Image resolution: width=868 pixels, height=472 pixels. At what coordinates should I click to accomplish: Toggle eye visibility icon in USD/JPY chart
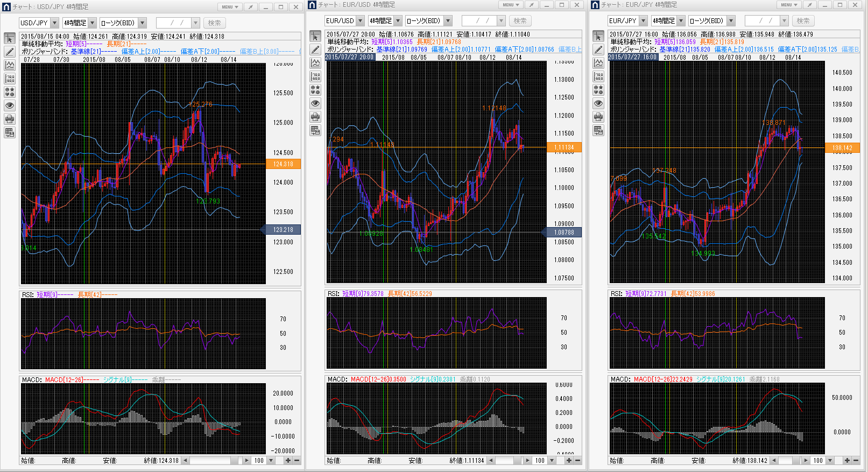point(10,105)
